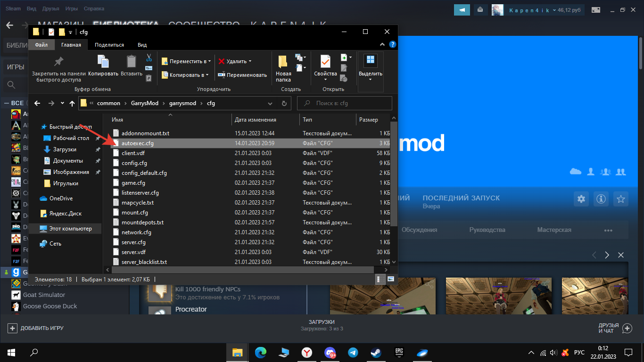Open Загрузки in the navigation pane

[x=65, y=149]
